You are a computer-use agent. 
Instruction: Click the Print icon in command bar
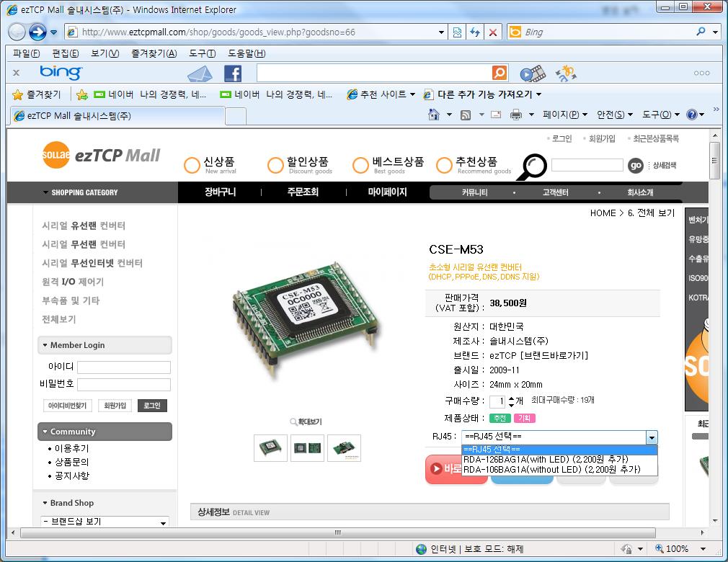tap(516, 115)
